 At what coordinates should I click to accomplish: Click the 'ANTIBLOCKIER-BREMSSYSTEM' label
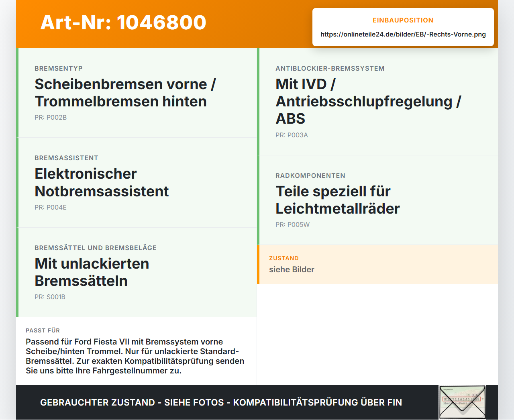pos(330,68)
